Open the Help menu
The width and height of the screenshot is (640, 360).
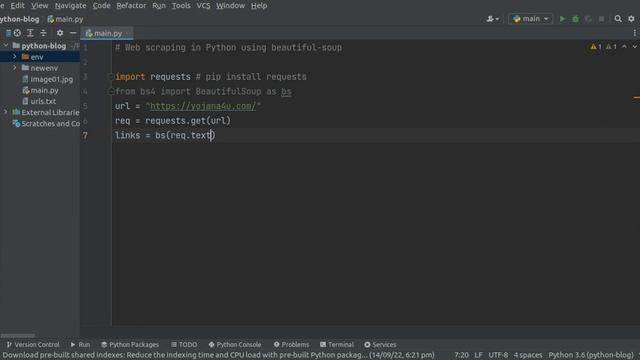coord(259,6)
